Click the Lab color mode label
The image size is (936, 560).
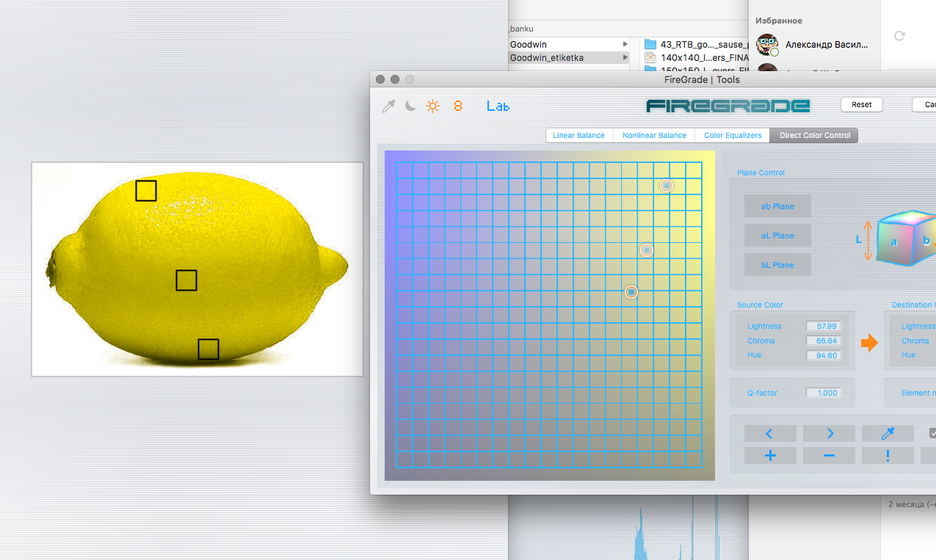pyautogui.click(x=498, y=106)
